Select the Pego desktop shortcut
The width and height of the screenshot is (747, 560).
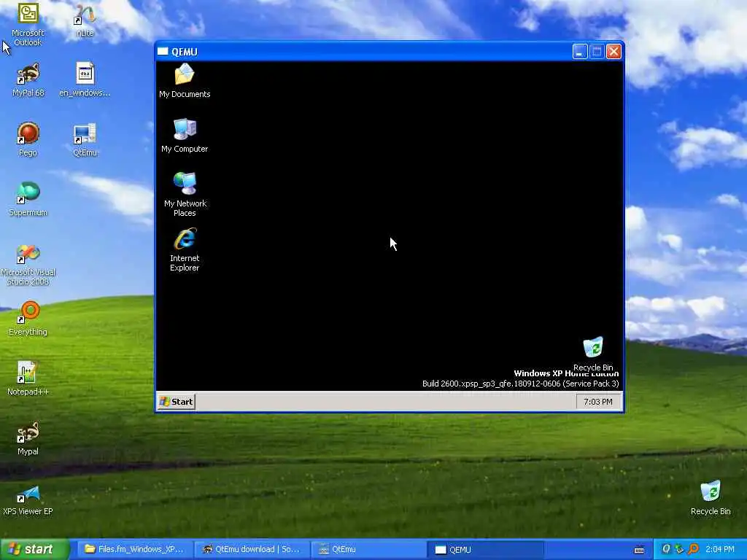(28, 139)
